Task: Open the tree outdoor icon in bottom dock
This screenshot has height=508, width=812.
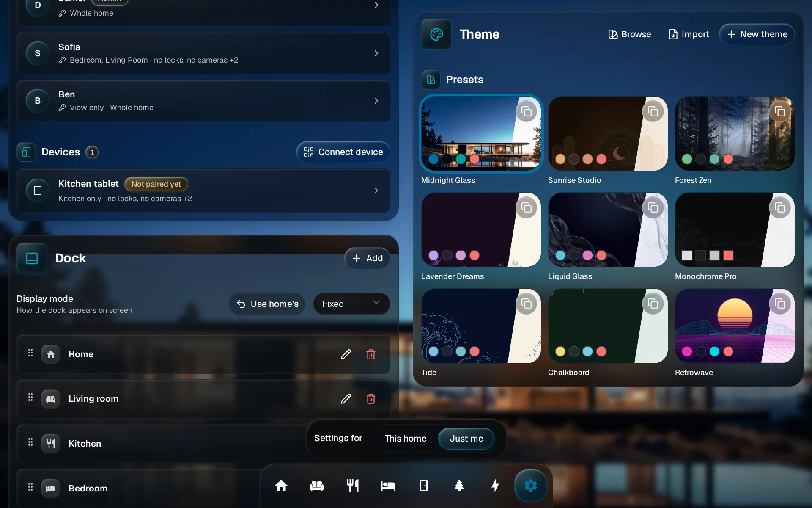Action: tap(459, 486)
